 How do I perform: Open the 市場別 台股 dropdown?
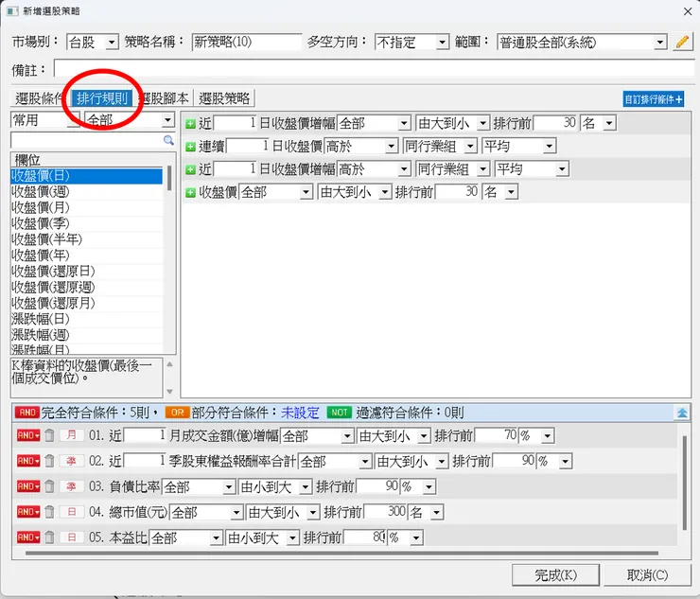[x=112, y=43]
